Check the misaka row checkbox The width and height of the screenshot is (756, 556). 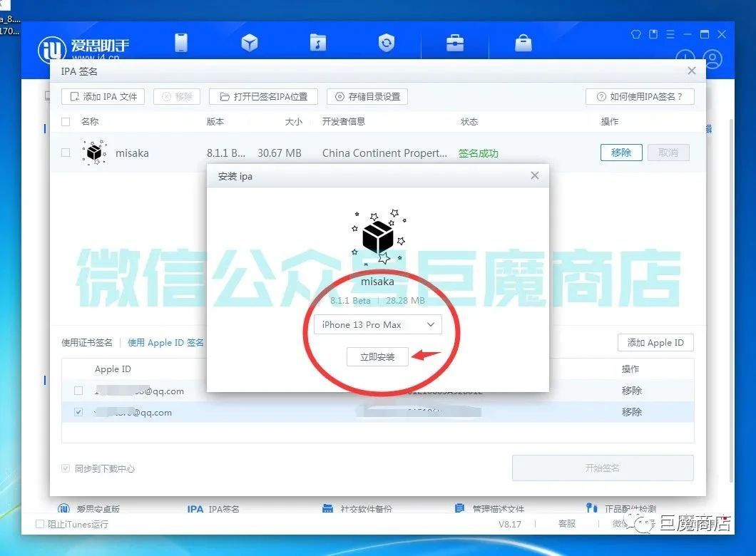tap(66, 153)
